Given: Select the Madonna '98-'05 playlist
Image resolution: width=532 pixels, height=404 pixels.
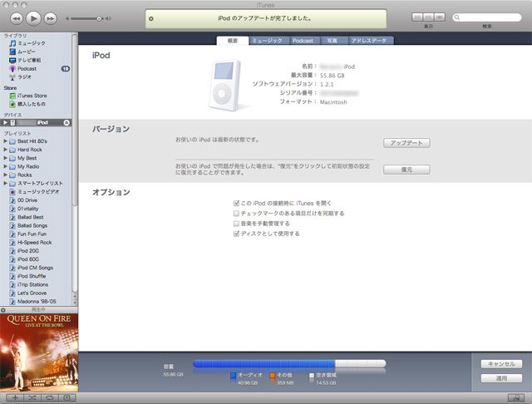Looking at the screenshot, I should point(36,301).
